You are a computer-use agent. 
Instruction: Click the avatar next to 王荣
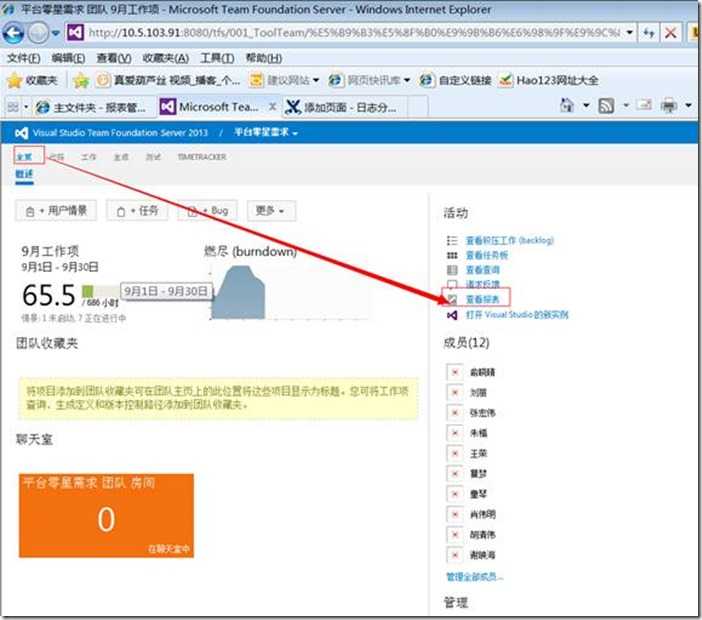pyautogui.click(x=454, y=453)
